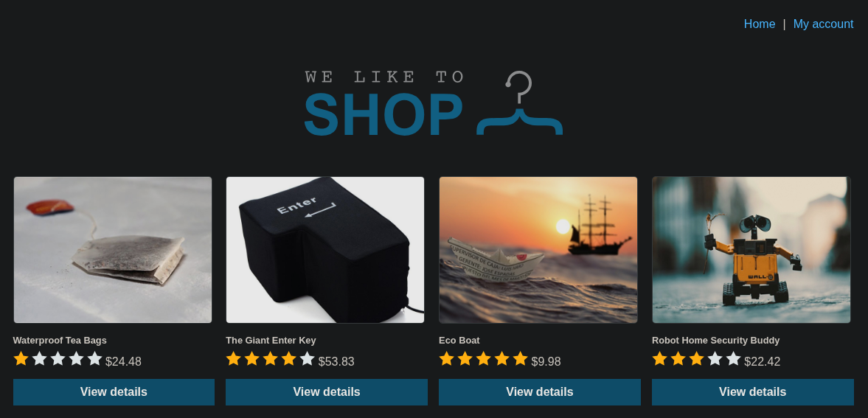Screen dimensions: 868x418
Task: Click the paper boat product image
Action: coord(538,250)
